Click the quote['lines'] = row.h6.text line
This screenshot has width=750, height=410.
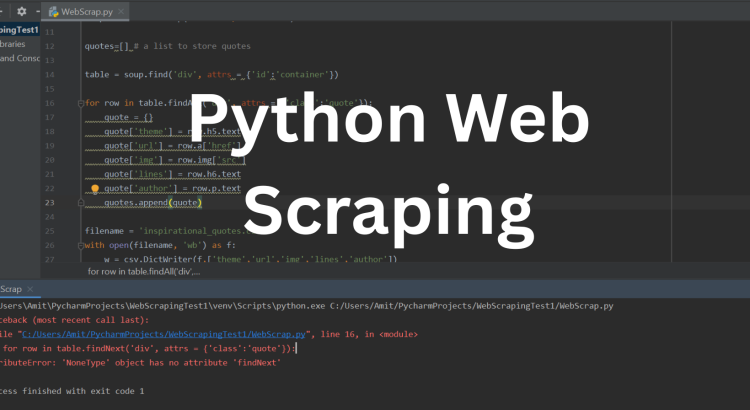pos(172,174)
